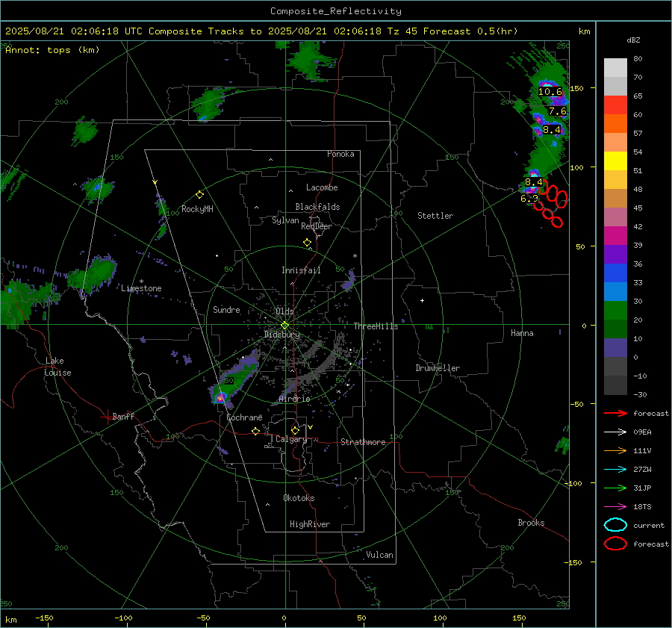Image resolution: width=672 pixels, height=628 pixels.
Task: Click the UTC Composite Tracks timestamp header
Action: pos(261,31)
